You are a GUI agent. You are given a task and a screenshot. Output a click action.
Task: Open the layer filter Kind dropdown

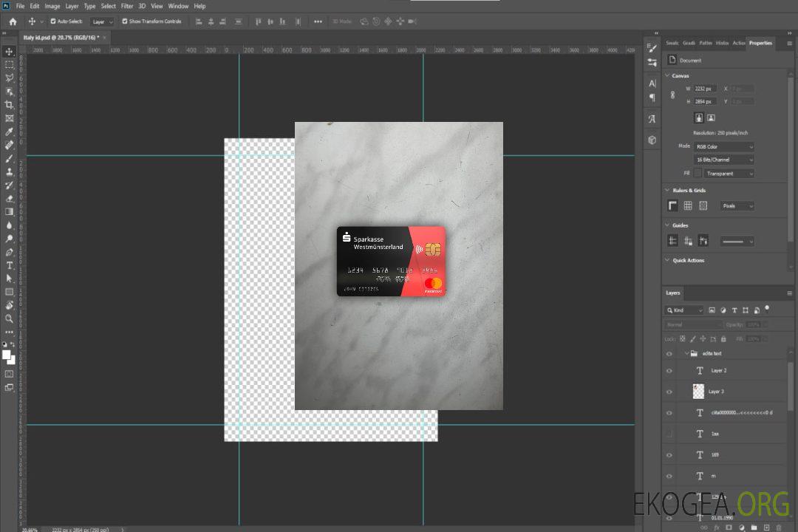(684, 310)
